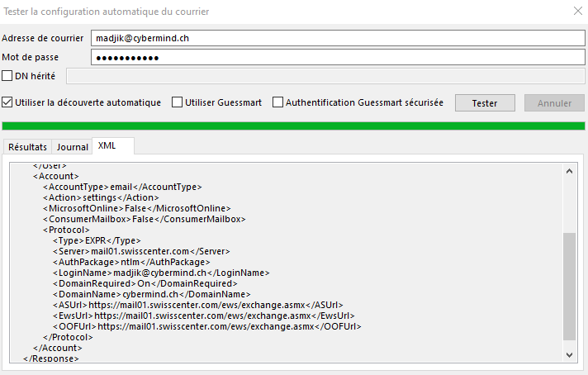Toggle the DN hérité checkbox
This screenshot has width=588, height=375.
tap(7, 76)
